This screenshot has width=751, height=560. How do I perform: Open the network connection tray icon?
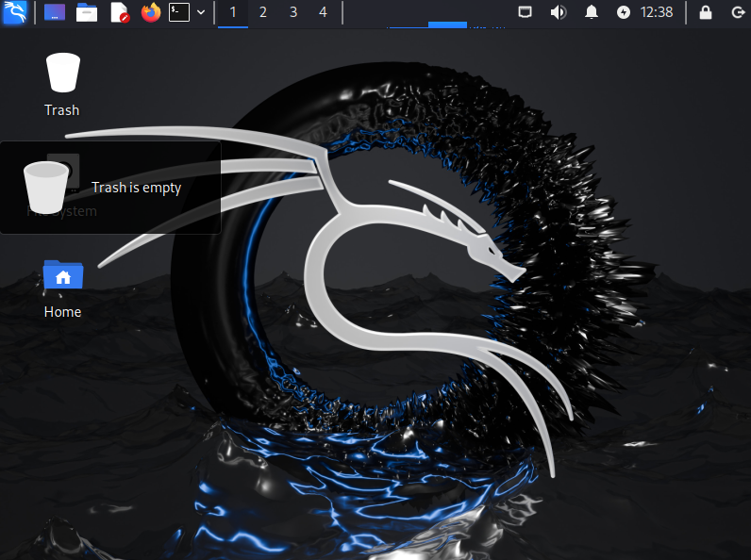526,12
